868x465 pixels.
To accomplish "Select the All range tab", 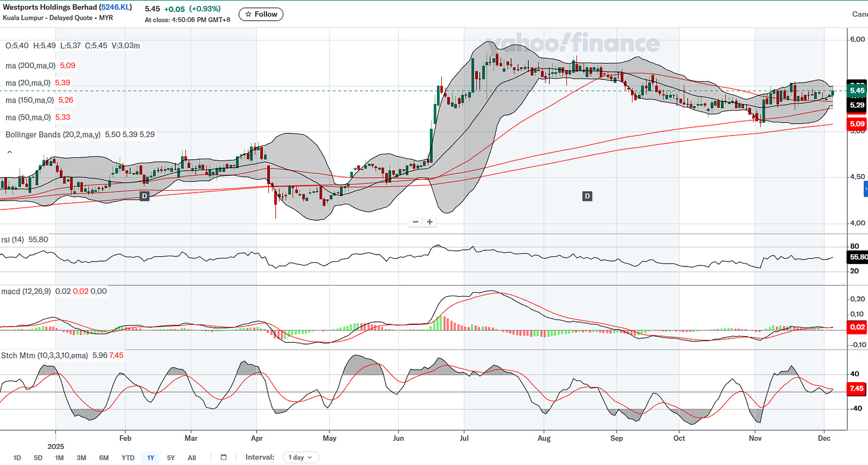I will click(191, 458).
